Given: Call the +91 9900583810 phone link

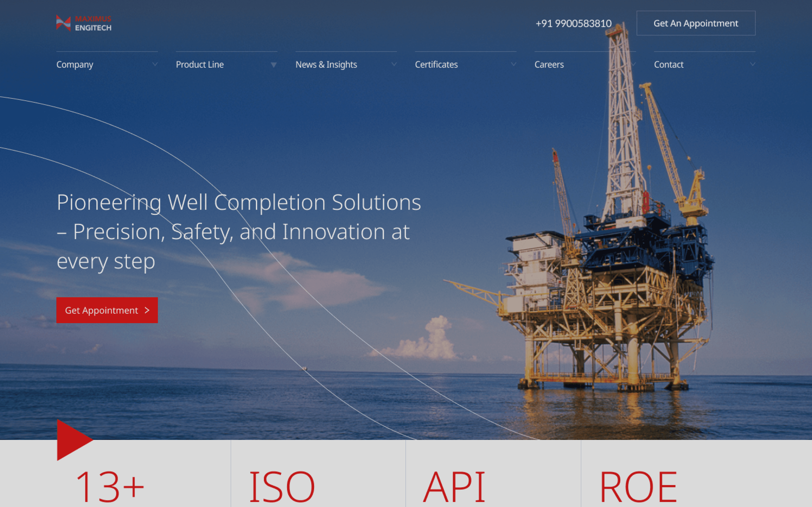Looking at the screenshot, I should (x=573, y=24).
